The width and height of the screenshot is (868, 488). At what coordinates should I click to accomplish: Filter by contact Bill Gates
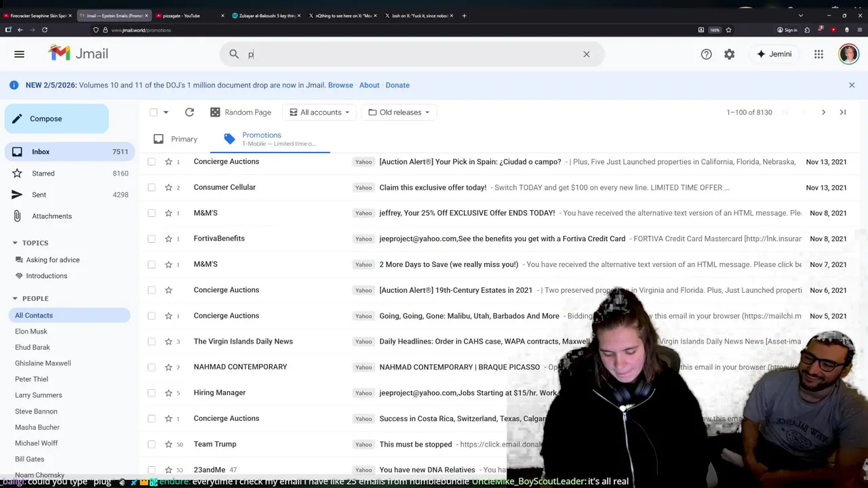coord(29,460)
